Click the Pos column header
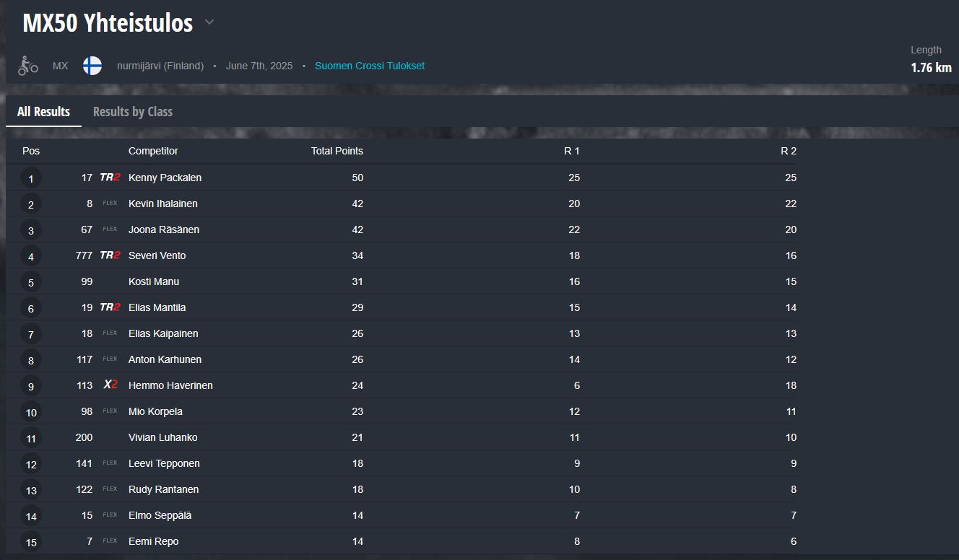Screen dimensions: 959x560 [x=31, y=151]
